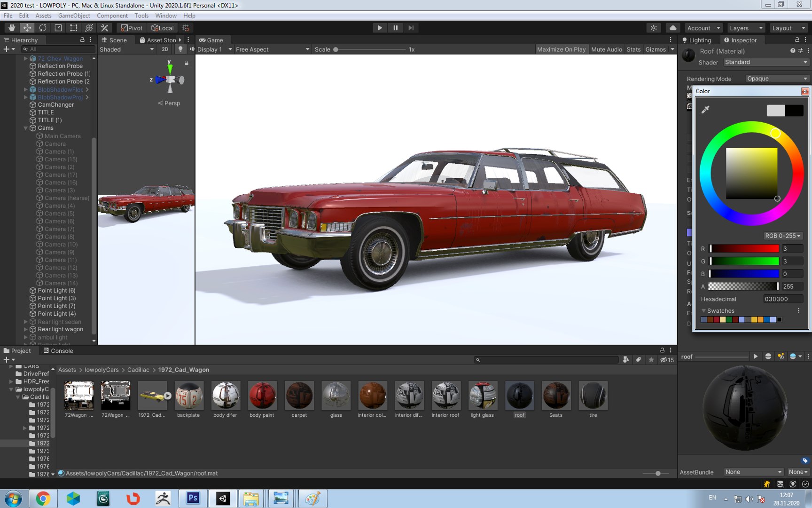This screenshot has height=508, width=812.
Task: Toggle Maximize On Play
Action: pos(561,49)
